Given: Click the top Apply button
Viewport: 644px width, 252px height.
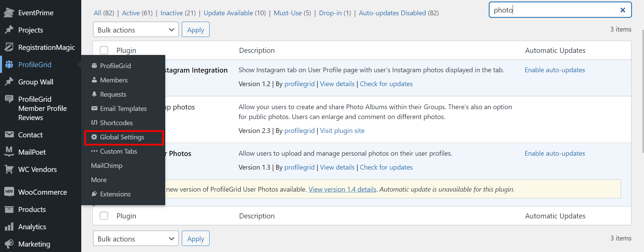Looking at the screenshot, I should [x=196, y=30].
